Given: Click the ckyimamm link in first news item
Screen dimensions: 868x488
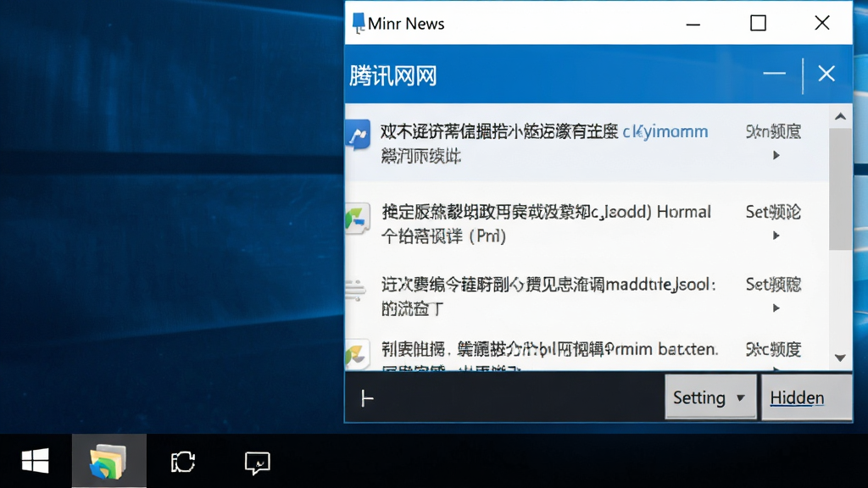Looking at the screenshot, I should pyautogui.click(x=665, y=131).
